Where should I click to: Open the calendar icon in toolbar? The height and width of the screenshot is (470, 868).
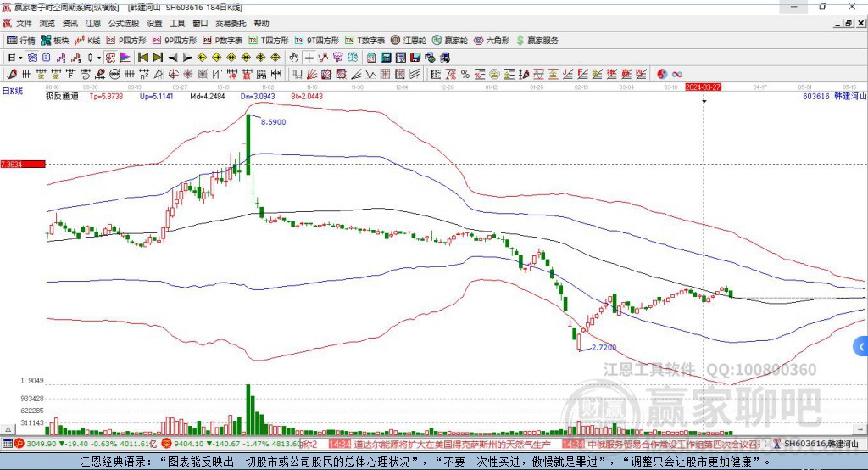pyautogui.click(x=371, y=58)
